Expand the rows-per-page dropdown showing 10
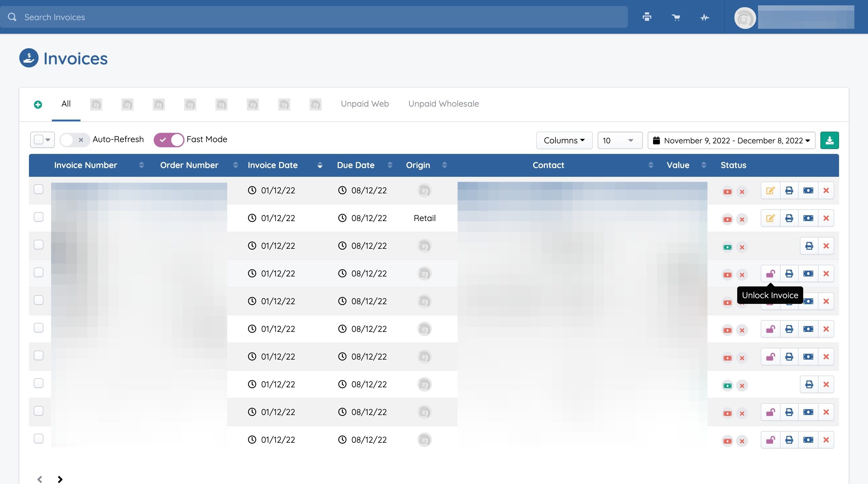 619,140
